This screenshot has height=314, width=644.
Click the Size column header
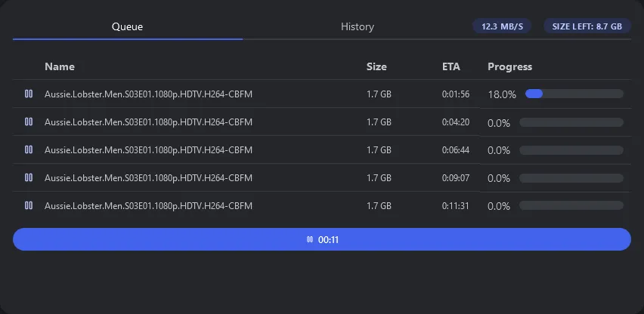tap(376, 66)
